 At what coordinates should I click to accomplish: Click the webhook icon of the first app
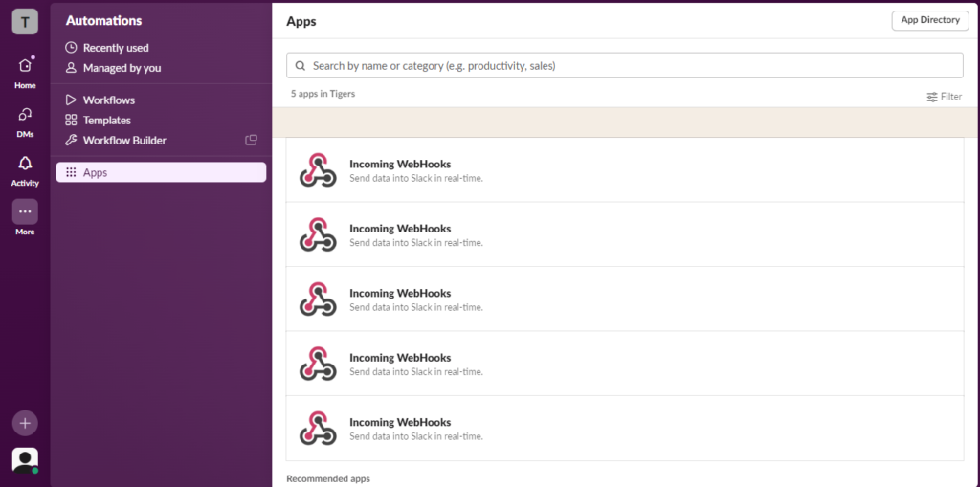(x=318, y=169)
